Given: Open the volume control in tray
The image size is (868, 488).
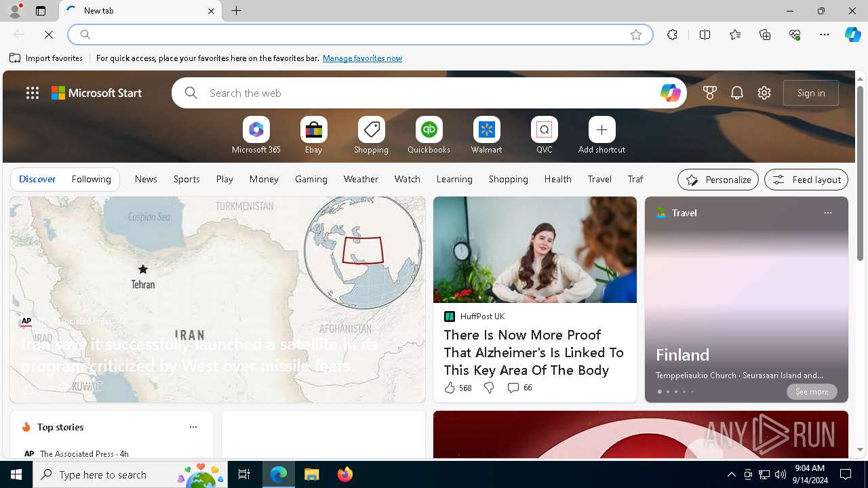Looking at the screenshot, I should [781, 474].
